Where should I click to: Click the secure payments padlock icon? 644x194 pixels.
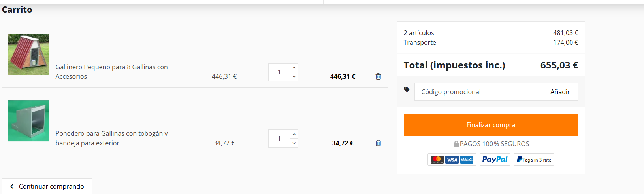pyautogui.click(x=456, y=144)
